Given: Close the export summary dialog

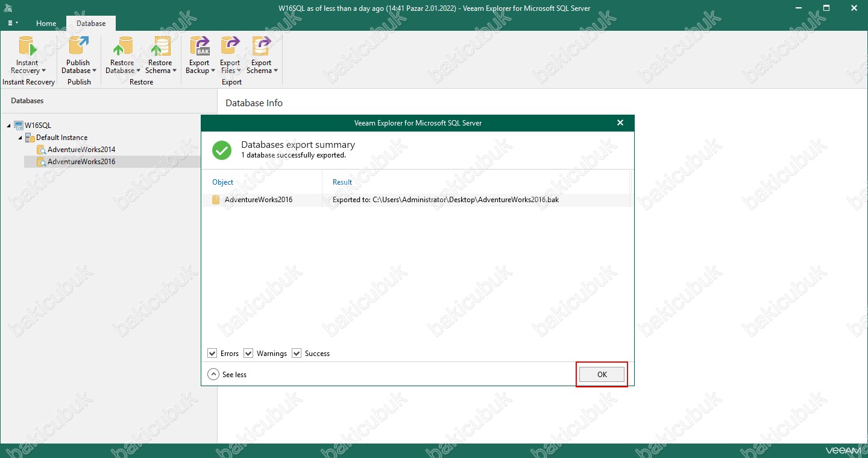Looking at the screenshot, I should [x=620, y=123].
